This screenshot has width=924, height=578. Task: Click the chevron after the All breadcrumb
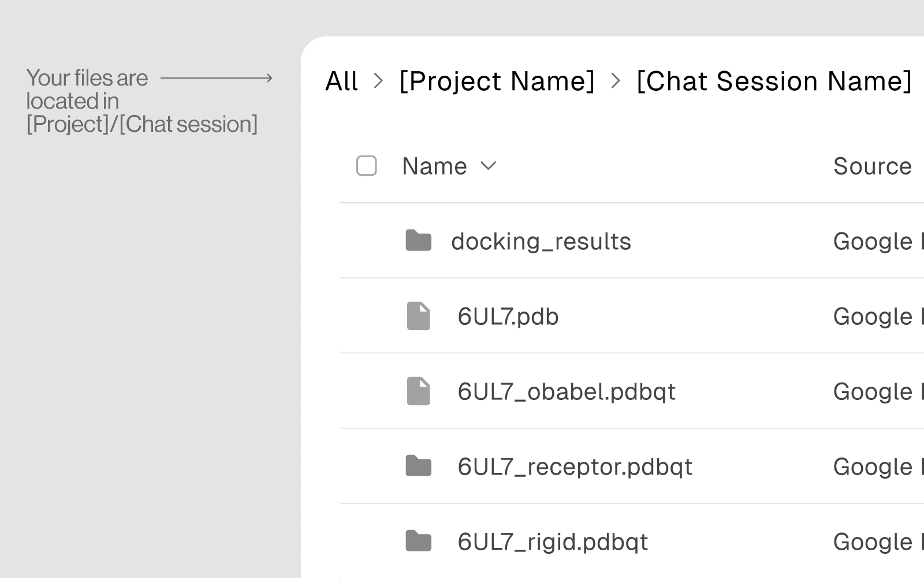tap(378, 81)
